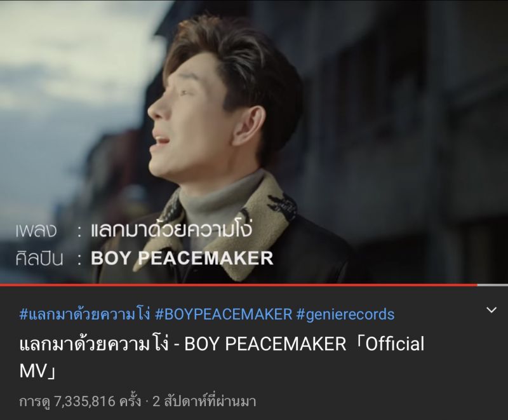Tap the singer's face in the video
The image size is (508, 420).
pos(182,123)
